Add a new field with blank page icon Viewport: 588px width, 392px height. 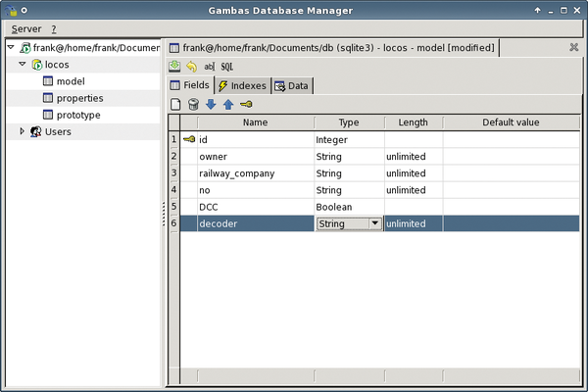tap(176, 105)
